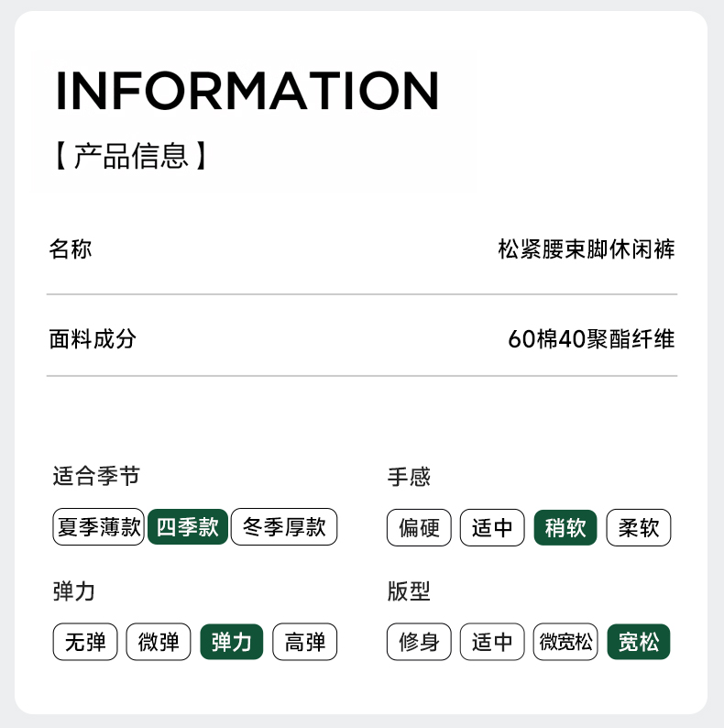Pick the 偏硬 hand-feel option
Image resolution: width=724 pixels, height=728 pixels.
coord(419,528)
